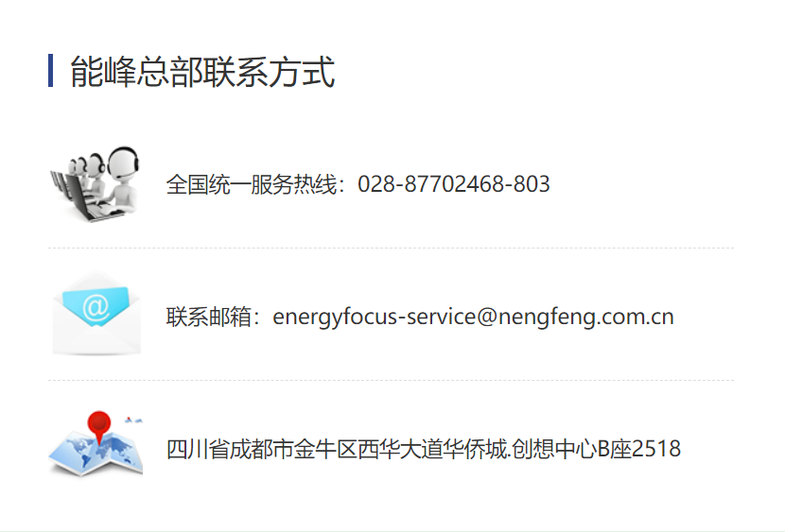Click the nengfeng.com.cn domain text
Image resolution: width=785 pixels, height=532 pixels.
586,317
